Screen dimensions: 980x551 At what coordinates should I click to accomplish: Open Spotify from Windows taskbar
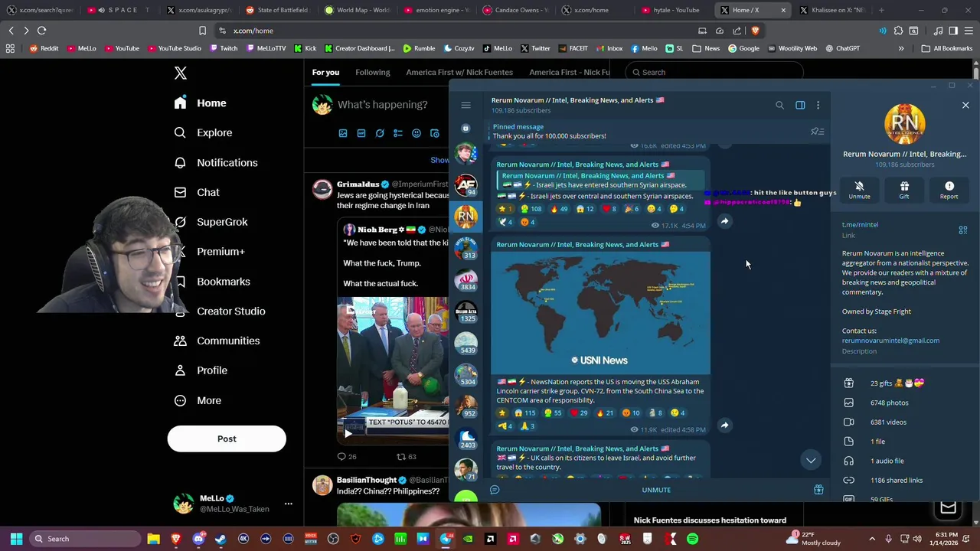(692, 539)
